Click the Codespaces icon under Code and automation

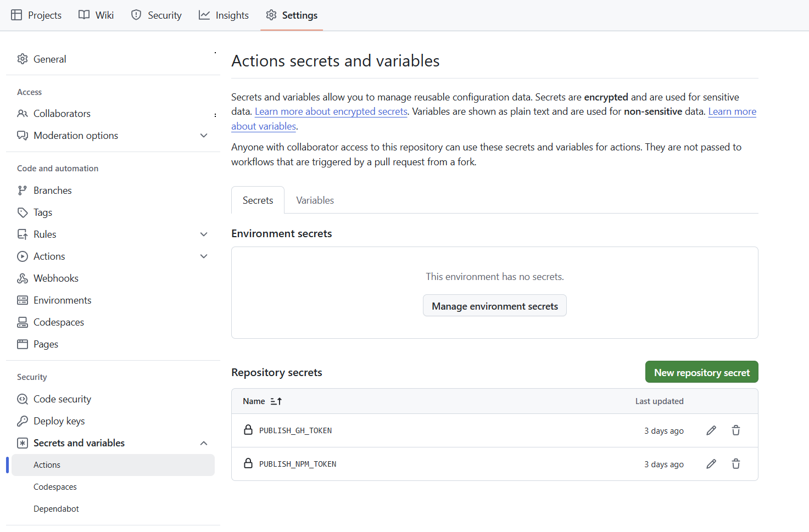[23, 322]
